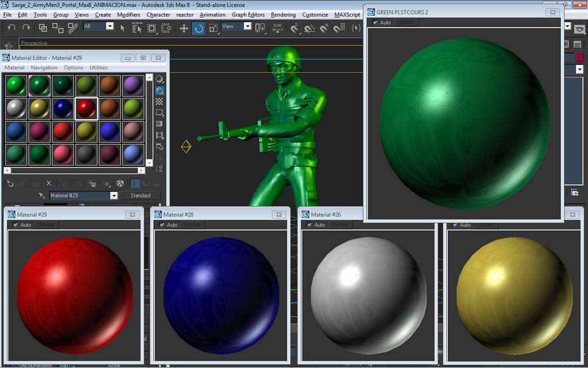Open the Rendering menu

[x=283, y=15]
